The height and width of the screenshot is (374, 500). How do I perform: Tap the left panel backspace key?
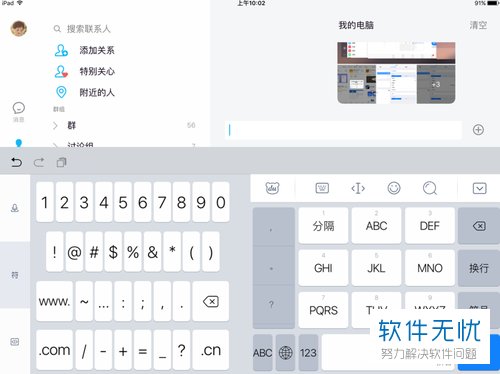(x=211, y=301)
